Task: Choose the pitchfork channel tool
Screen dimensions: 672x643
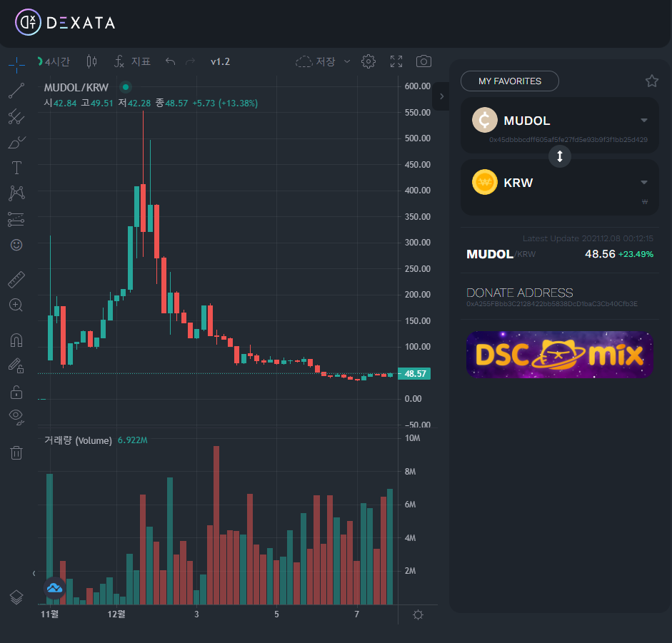Action: (16, 116)
